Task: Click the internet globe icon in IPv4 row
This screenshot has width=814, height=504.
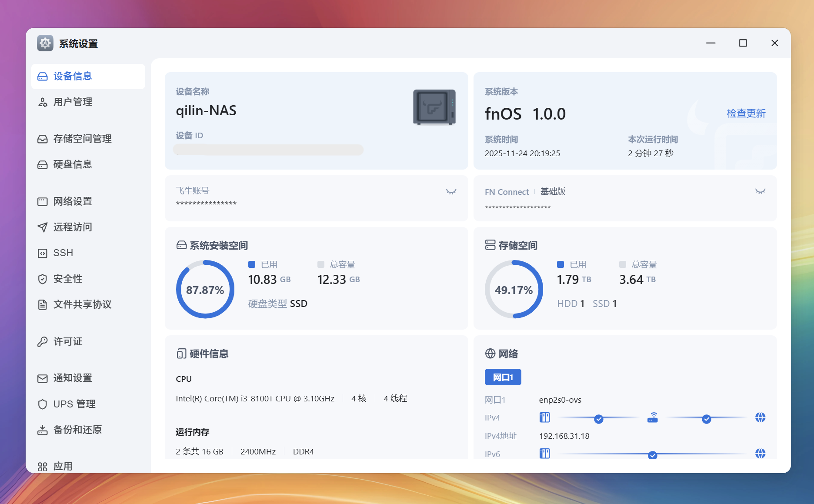Action: click(761, 418)
